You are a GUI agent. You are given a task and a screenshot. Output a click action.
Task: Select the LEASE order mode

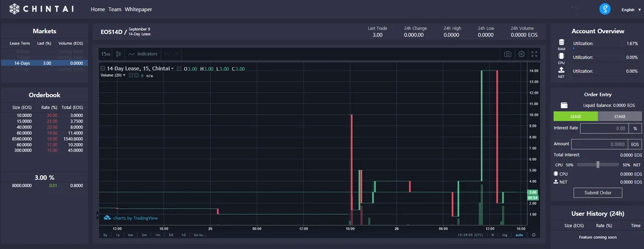click(x=576, y=116)
